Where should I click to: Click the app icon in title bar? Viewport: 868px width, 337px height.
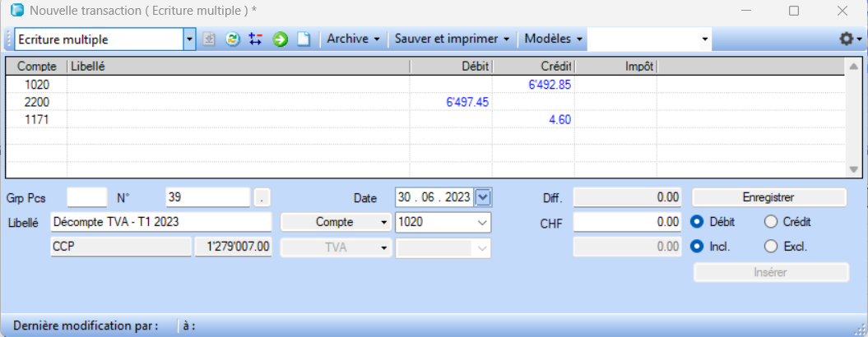(x=16, y=12)
